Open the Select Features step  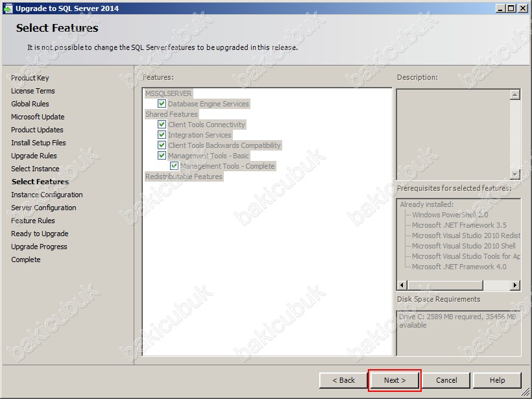[40, 182]
